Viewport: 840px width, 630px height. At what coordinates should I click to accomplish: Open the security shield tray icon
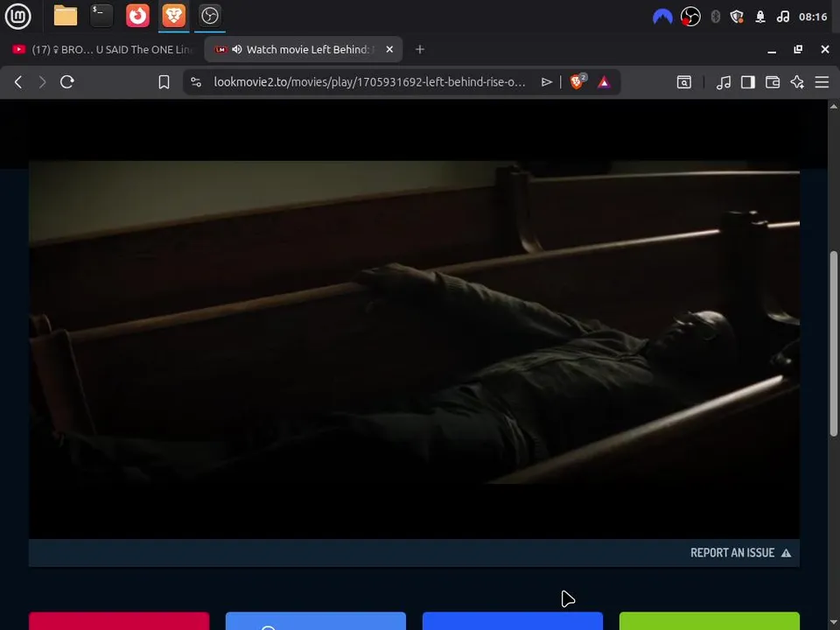737,17
